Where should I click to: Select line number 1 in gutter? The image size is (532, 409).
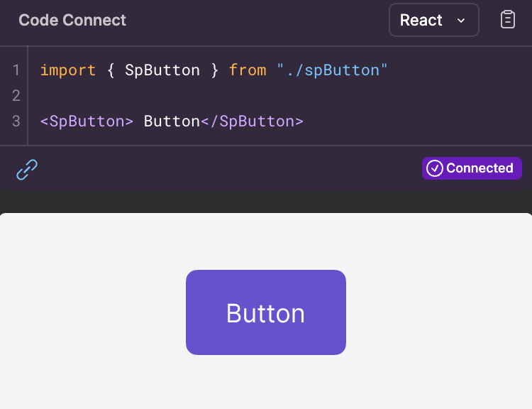point(16,70)
